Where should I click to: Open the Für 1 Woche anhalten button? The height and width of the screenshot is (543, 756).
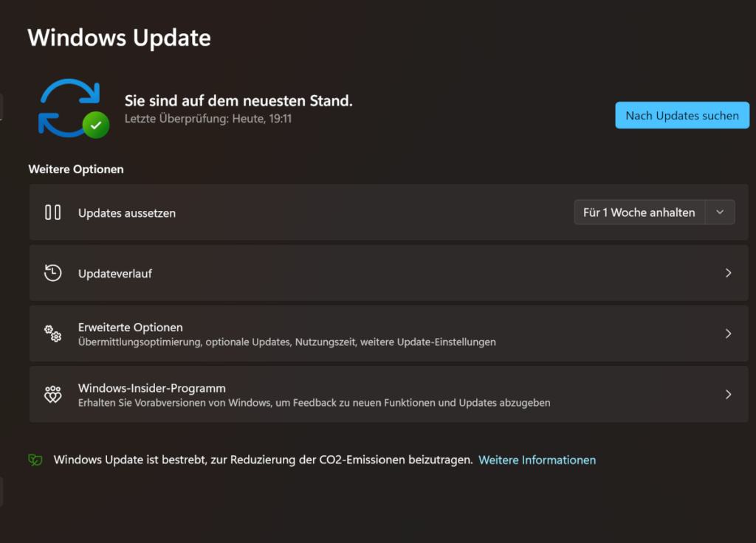coord(639,212)
